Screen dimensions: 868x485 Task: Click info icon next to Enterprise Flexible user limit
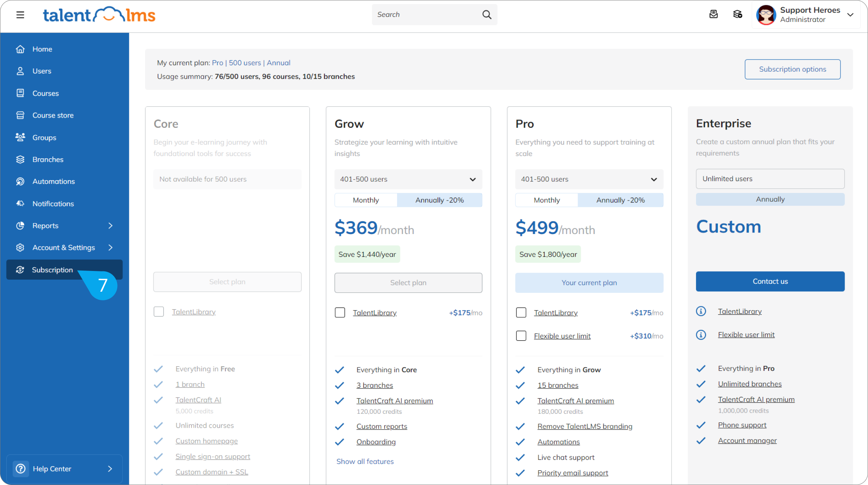tap(701, 335)
